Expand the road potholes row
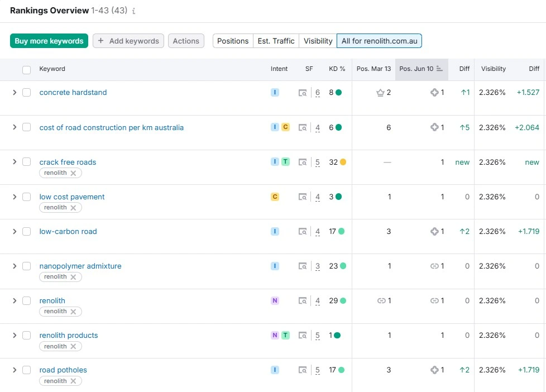This screenshot has width=546, height=392. pyautogui.click(x=15, y=370)
